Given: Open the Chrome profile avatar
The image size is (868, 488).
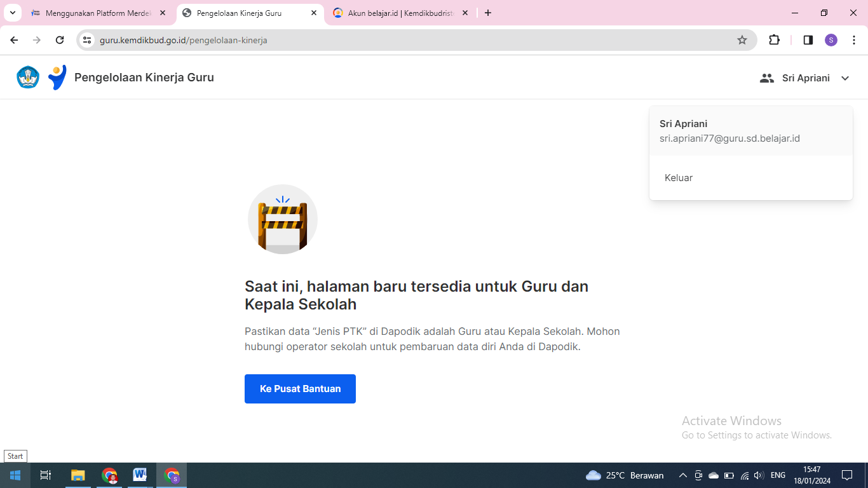Looking at the screenshot, I should click(831, 40).
